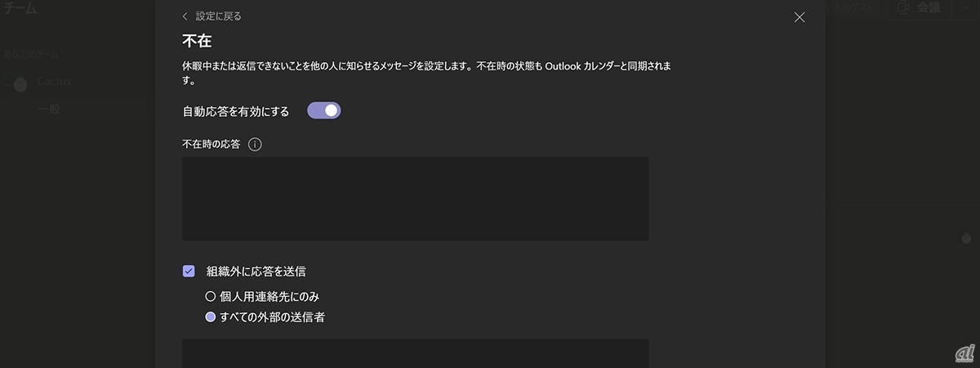The image size is (980, 368).
Task: Open the 一般 channel
Action: click(49, 110)
